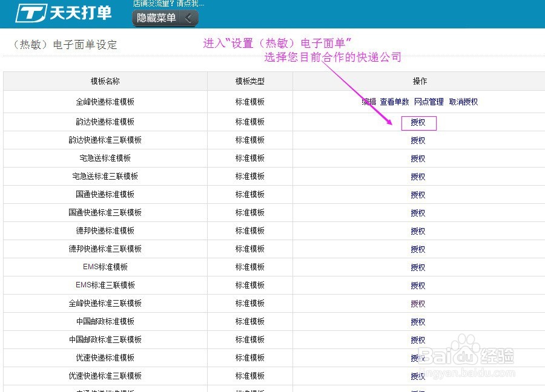This screenshot has width=545, height=392.
Task: Select the EMS标准模板 row name
Action: pyautogui.click(x=105, y=267)
